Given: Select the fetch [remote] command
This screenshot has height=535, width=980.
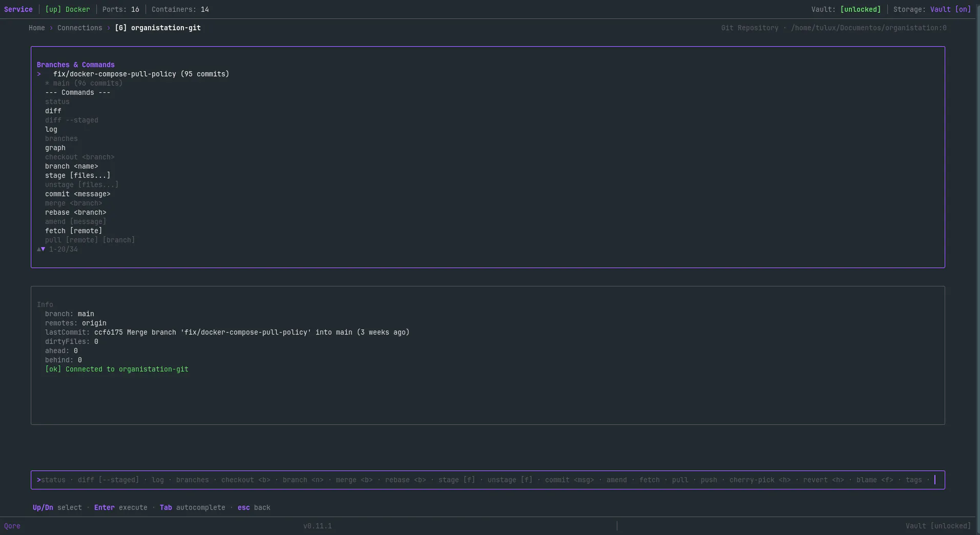Looking at the screenshot, I should coord(73,231).
